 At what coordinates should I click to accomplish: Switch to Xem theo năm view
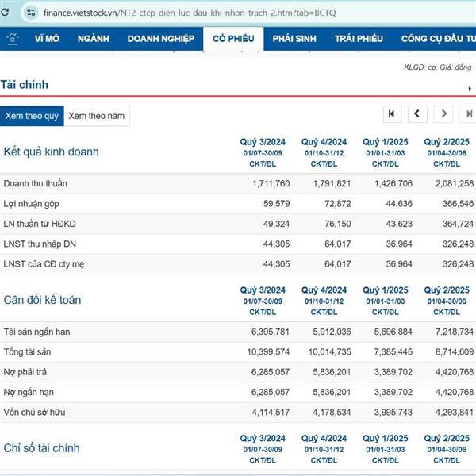click(97, 116)
